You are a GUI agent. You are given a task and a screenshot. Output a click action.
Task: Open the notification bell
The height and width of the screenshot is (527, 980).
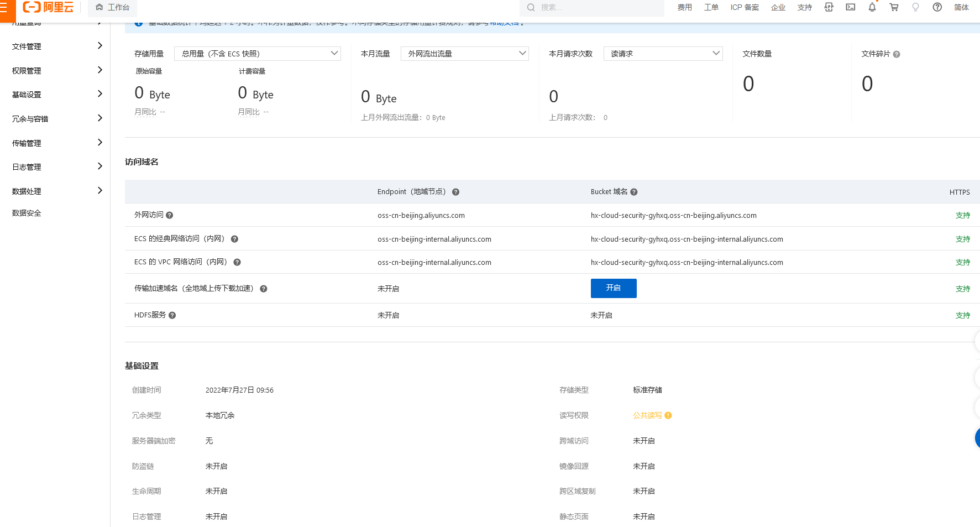872,7
